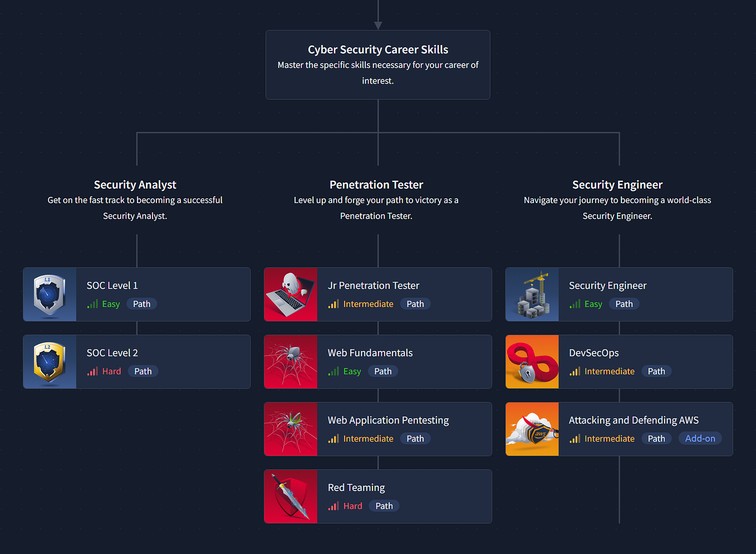Click the DevSecOps infinity padlock icon
This screenshot has height=554, width=756.
[x=532, y=362]
